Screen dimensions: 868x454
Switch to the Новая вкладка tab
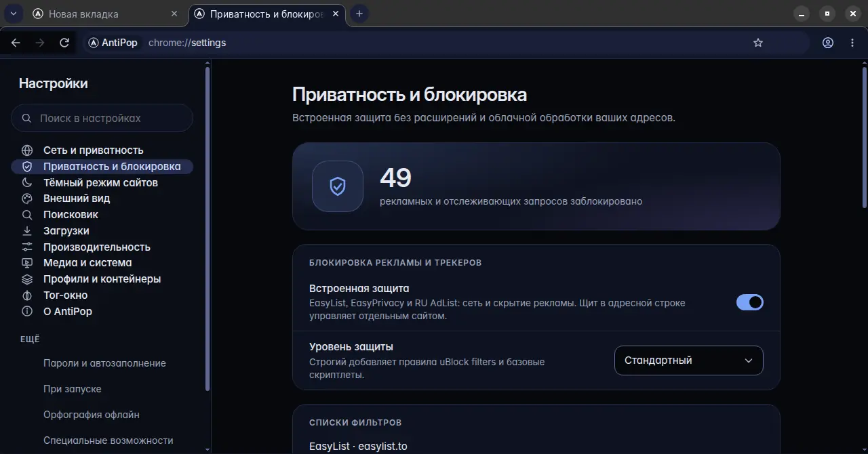click(106, 14)
